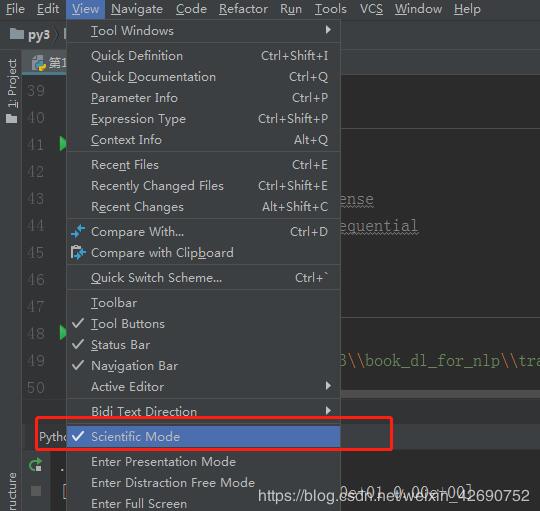This screenshot has height=511, width=540.
Task: Open the Project tool window sidebar icon
Action: pyautogui.click(x=12, y=91)
